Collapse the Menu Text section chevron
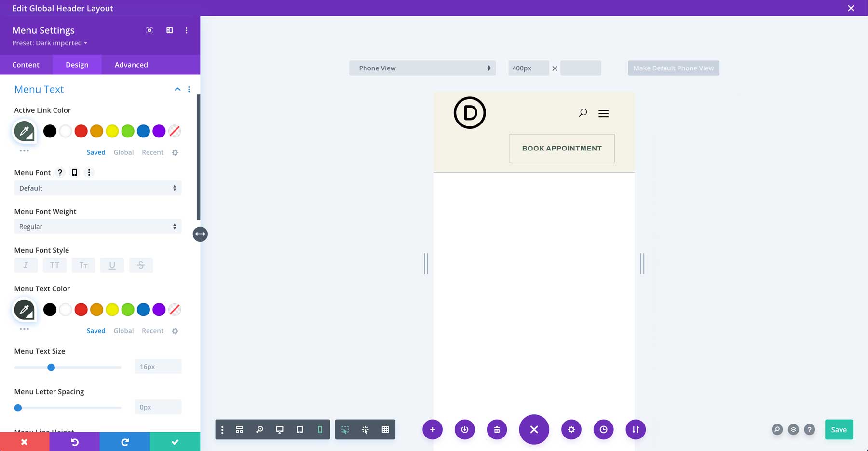The height and width of the screenshot is (451, 868). point(177,89)
